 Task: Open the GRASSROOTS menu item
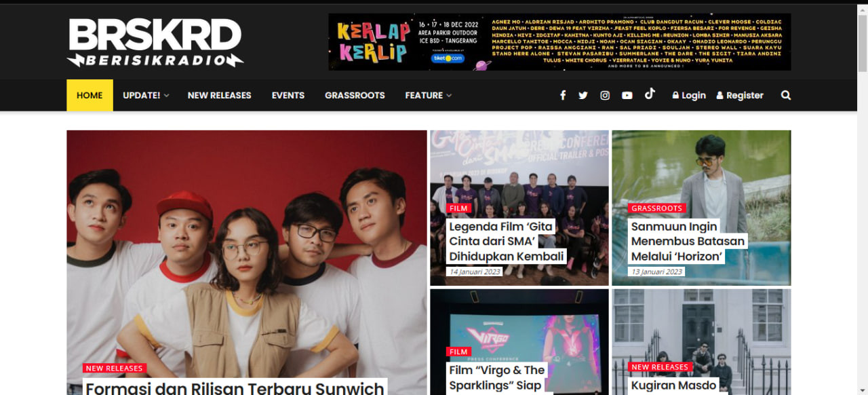355,96
